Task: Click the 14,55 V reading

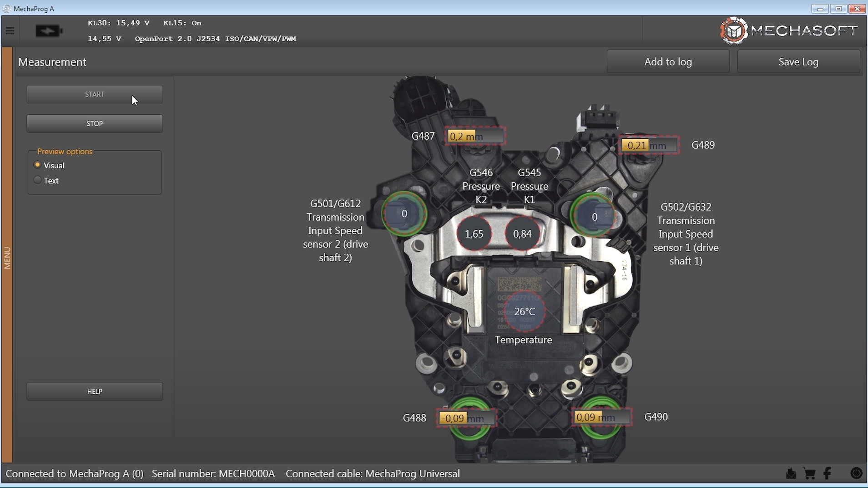Action: pos(105,39)
